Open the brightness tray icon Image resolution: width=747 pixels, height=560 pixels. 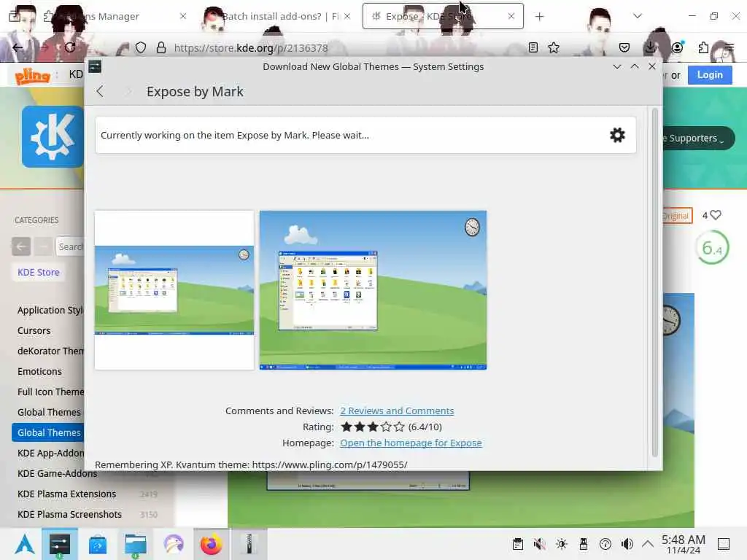tap(562, 544)
